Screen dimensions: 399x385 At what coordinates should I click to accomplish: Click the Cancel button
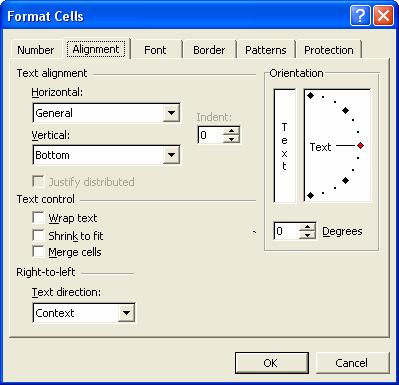coord(352,363)
